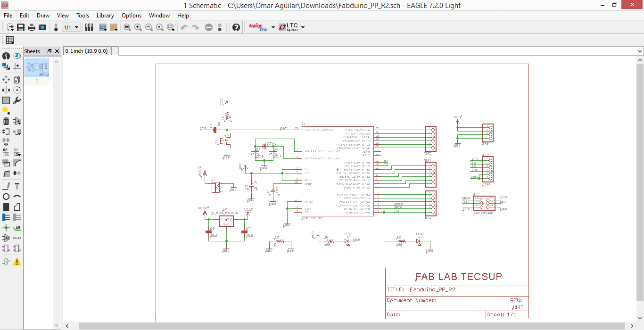Select the Arc tool
This screenshot has width=644, height=330.
pyautogui.click(x=17, y=197)
